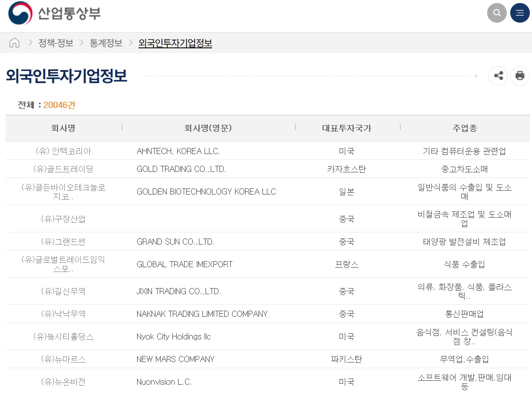Click NEW MARS COMPANY cell
Image resolution: width=532 pixels, height=396 pixels.
pos(175,359)
